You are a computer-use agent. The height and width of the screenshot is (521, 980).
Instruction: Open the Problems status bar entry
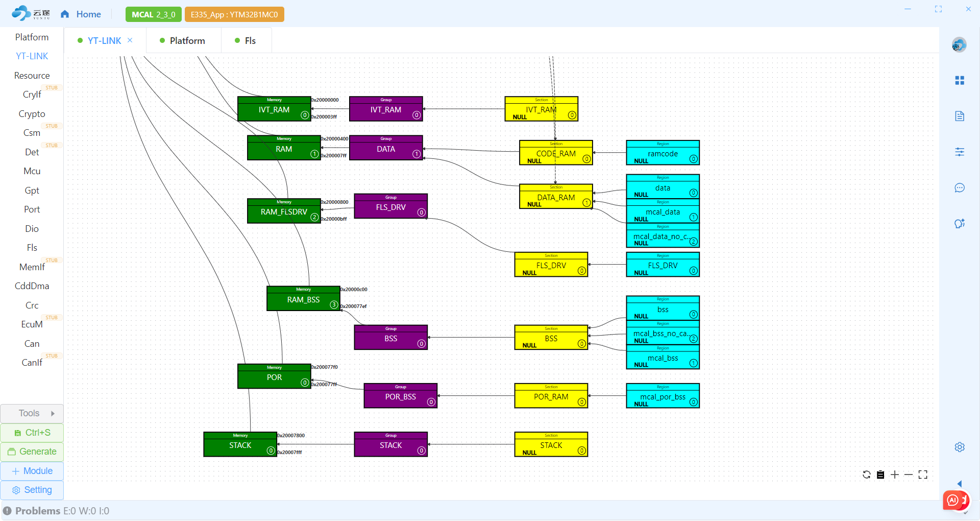pyautogui.click(x=56, y=511)
